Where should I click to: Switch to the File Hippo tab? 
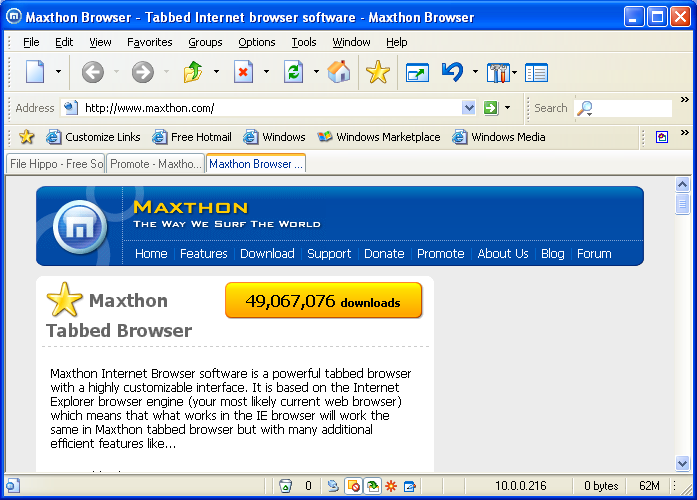[x=56, y=164]
